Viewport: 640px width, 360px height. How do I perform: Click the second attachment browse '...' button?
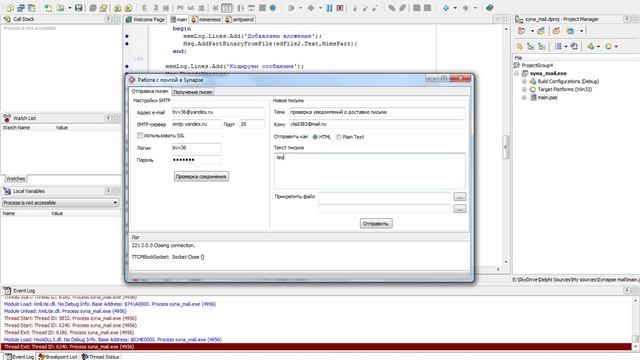pos(460,209)
